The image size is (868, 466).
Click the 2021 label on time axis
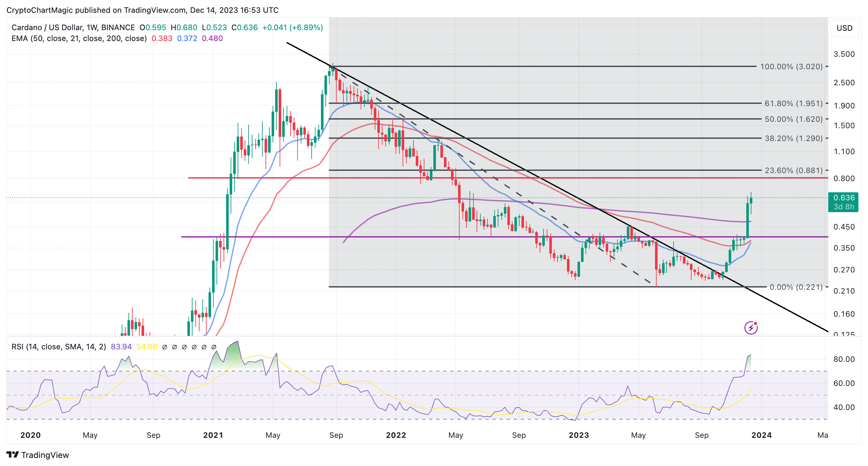pyautogui.click(x=213, y=435)
